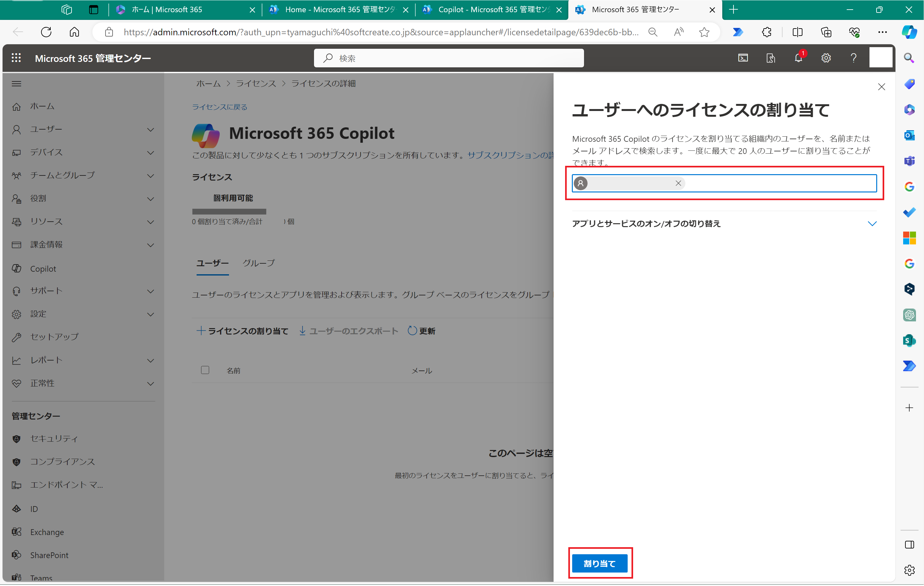Screen dimensions: 924x586
Task: Open Read aloud icon in address bar
Action: pyautogui.click(x=678, y=32)
